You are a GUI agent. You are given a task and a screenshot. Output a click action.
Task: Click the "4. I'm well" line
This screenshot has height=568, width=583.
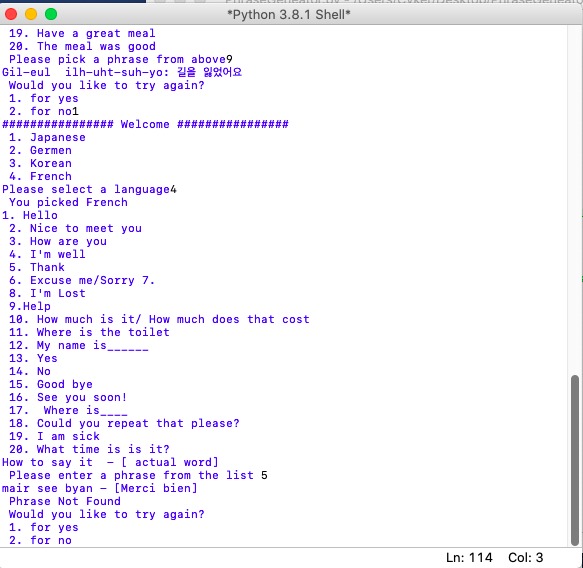pos(47,254)
